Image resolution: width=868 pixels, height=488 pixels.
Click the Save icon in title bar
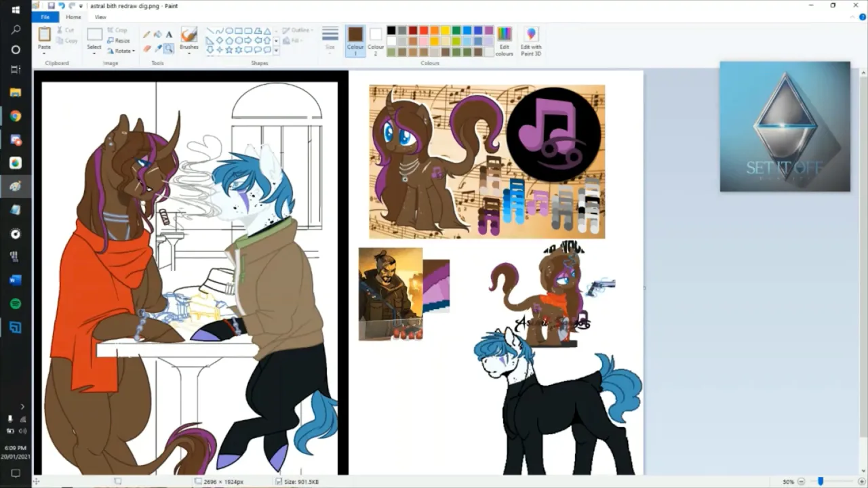[51, 5]
